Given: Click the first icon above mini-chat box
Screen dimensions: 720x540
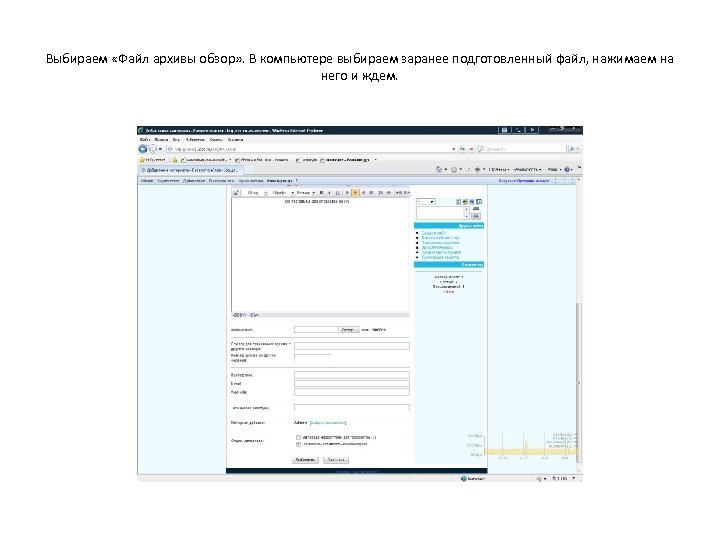Looking at the screenshot, I should point(458,202).
